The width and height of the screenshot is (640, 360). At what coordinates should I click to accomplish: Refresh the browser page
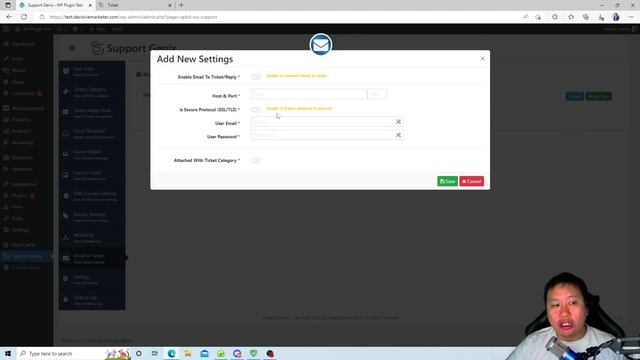tap(24, 17)
